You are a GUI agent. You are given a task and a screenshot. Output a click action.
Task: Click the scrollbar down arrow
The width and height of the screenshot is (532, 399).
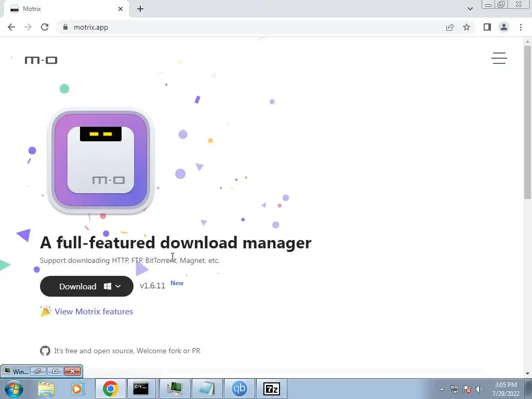click(528, 374)
